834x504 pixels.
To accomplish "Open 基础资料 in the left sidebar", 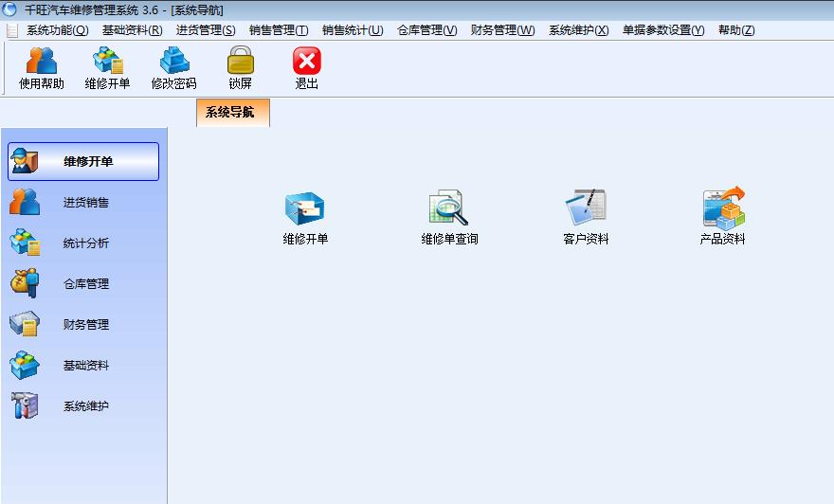I will coord(83,366).
